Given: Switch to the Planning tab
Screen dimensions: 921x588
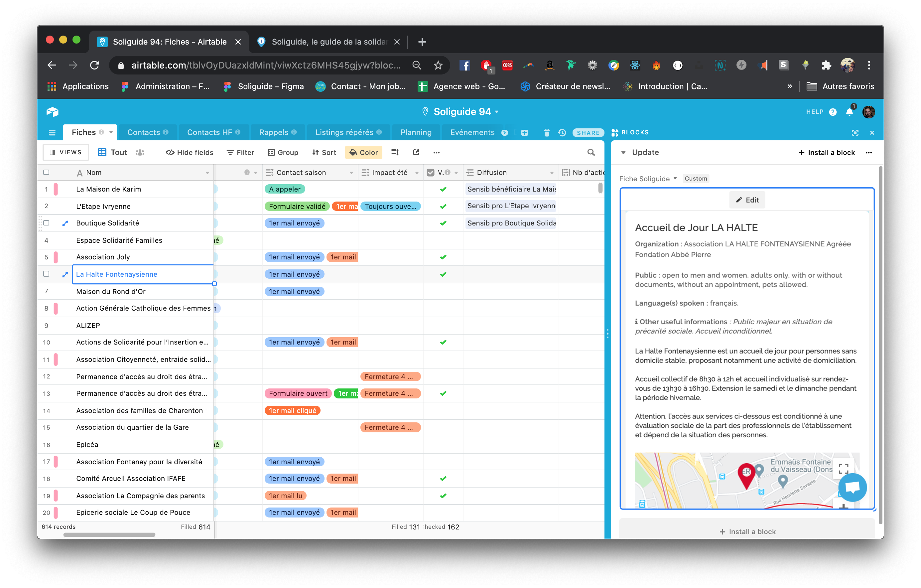Looking at the screenshot, I should pos(416,132).
